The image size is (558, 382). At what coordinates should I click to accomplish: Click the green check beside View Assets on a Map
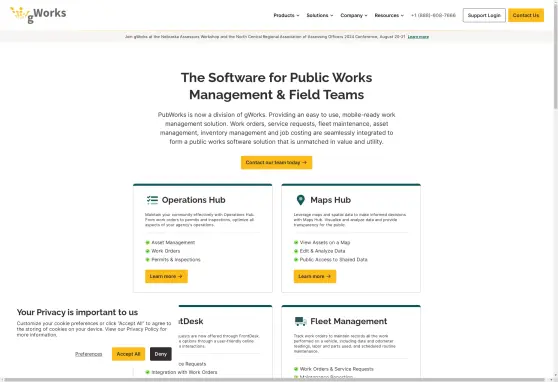296,242
